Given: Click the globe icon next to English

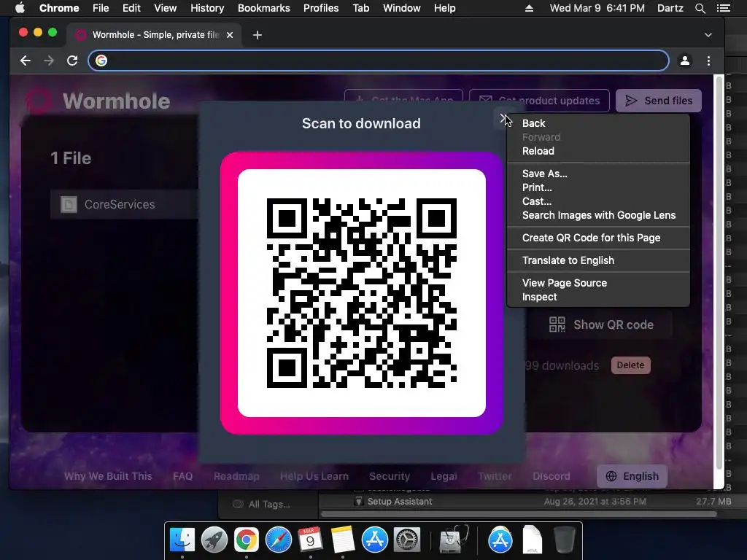Looking at the screenshot, I should (x=611, y=476).
